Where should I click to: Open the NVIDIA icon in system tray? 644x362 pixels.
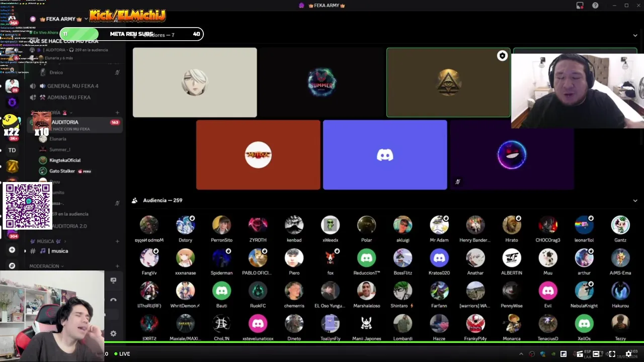tap(553, 354)
